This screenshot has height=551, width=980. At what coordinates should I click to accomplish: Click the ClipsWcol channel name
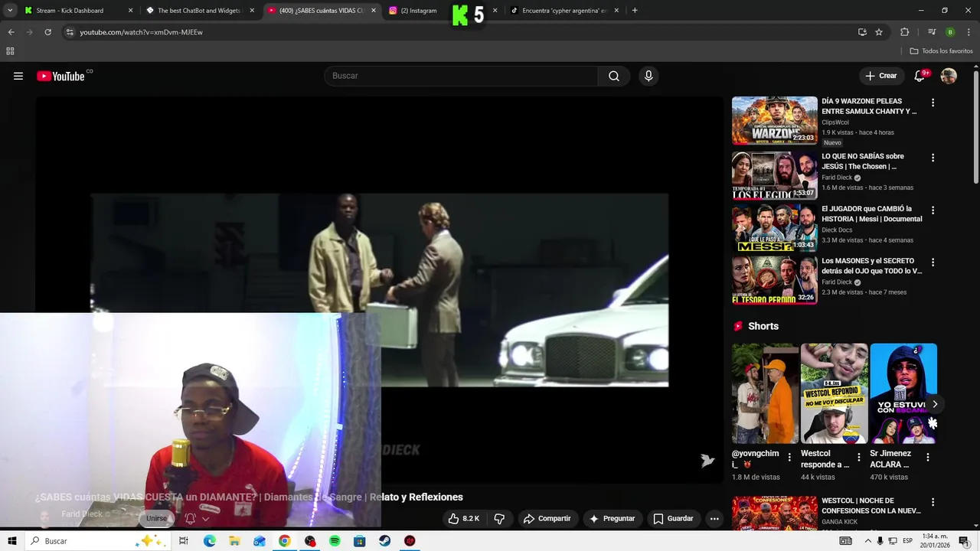point(835,122)
